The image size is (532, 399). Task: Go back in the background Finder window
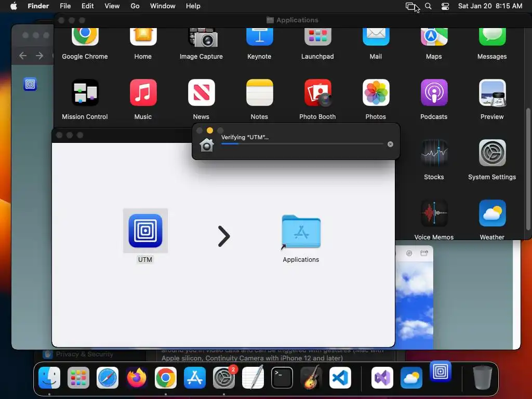(x=23, y=56)
